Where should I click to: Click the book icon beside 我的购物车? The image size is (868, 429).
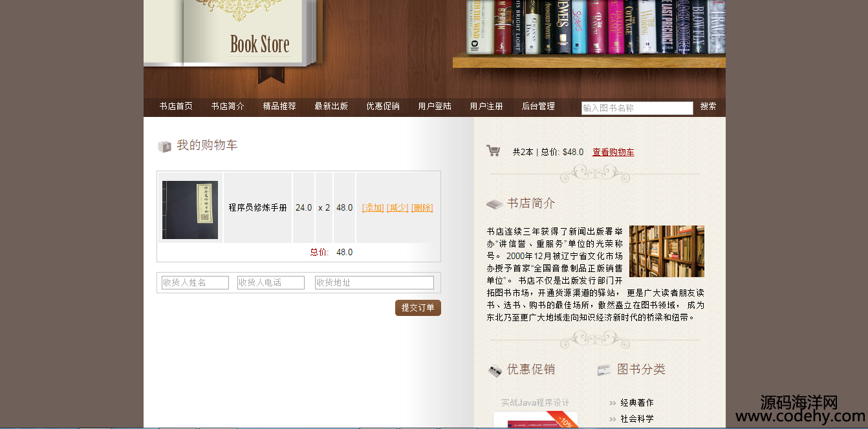coord(164,147)
